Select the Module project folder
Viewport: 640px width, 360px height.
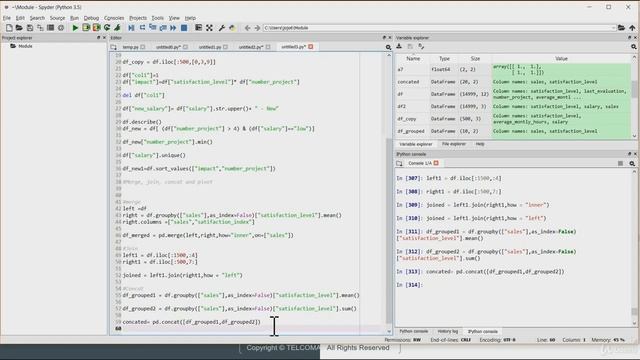tap(25, 46)
